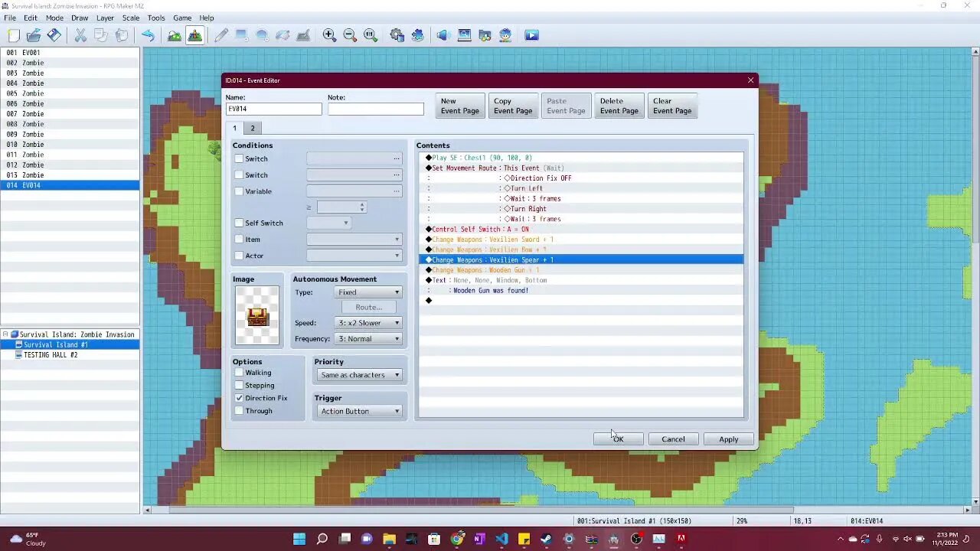Click the Undo arrow icon

(x=148, y=35)
